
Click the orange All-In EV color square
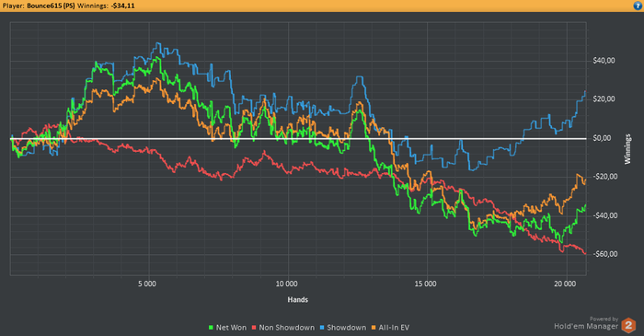coord(374,328)
